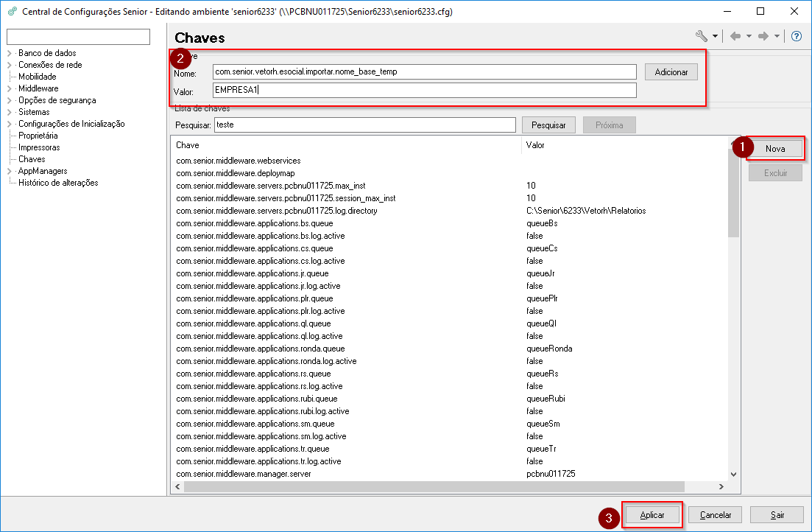Click the blue help question mark icon
Screen dimensions: 812x532
pyautogui.click(x=796, y=36)
